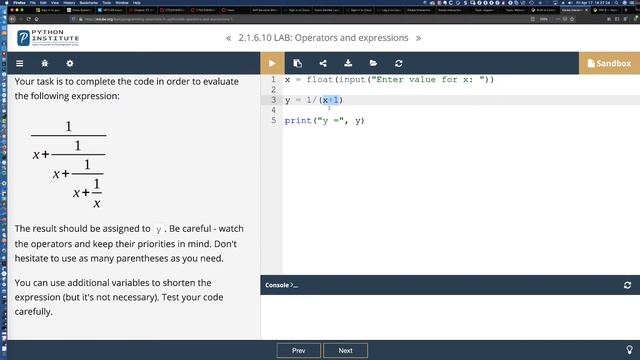The image size is (640, 360).
Task: Click the browser back button
Action: click(12, 19)
